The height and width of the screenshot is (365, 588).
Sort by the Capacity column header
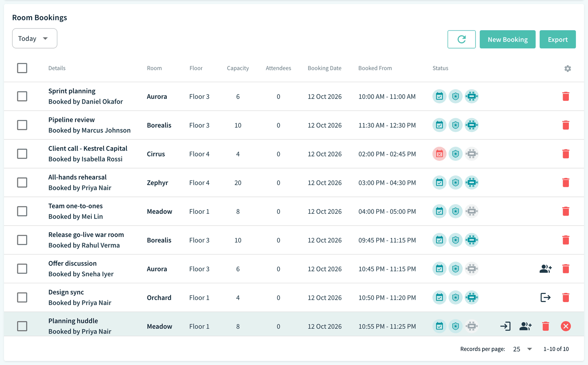pos(238,68)
